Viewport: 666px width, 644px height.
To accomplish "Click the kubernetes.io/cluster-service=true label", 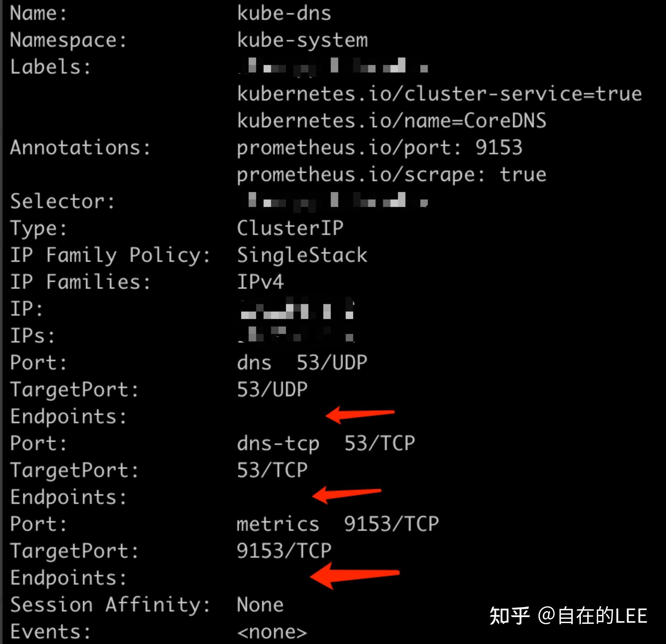I will [x=439, y=93].
